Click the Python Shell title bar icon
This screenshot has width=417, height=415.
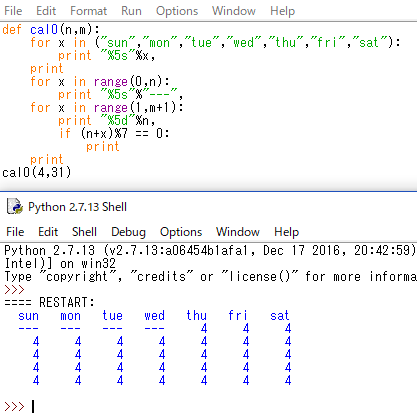click(15, 206)
